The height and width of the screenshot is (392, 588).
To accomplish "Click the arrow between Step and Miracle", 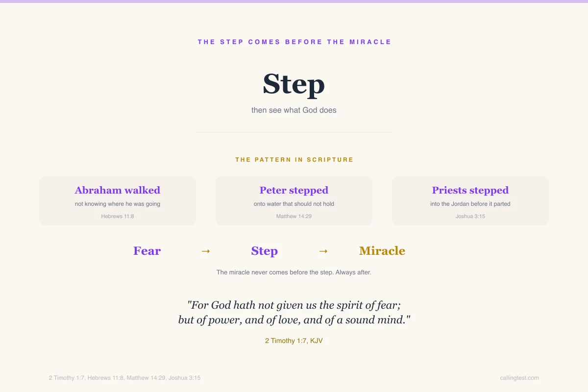I will pyautogui.click(x=323, y=251).
